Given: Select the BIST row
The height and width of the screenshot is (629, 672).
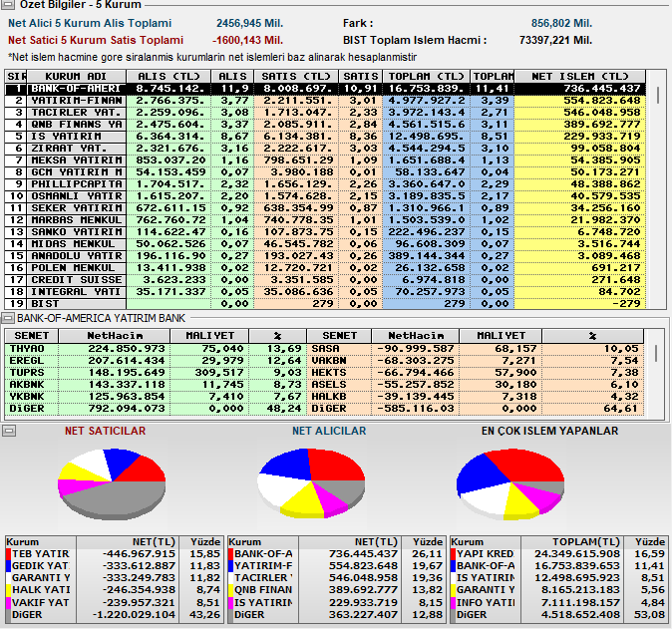Looking at the screenshot, I should 325,304.
